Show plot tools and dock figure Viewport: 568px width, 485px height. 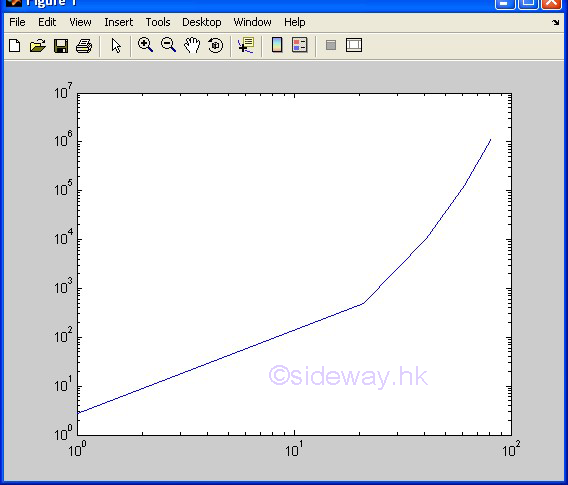pos(354,45)
